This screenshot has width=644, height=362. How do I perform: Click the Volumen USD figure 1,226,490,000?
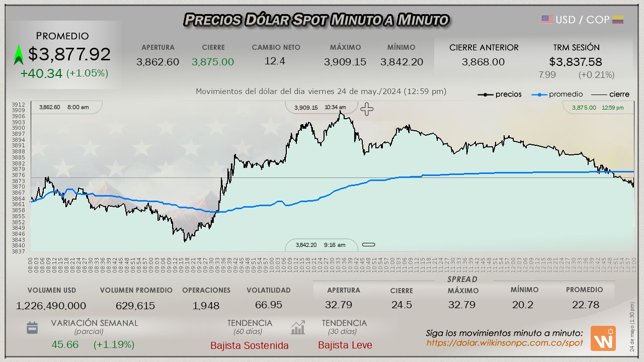(51, 306)
